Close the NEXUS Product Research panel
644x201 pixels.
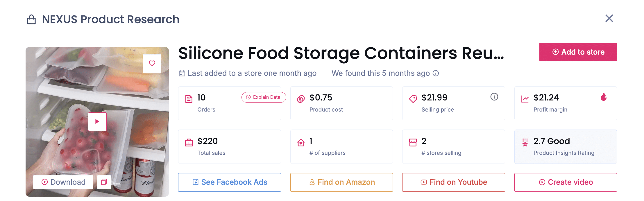point(609,19)
